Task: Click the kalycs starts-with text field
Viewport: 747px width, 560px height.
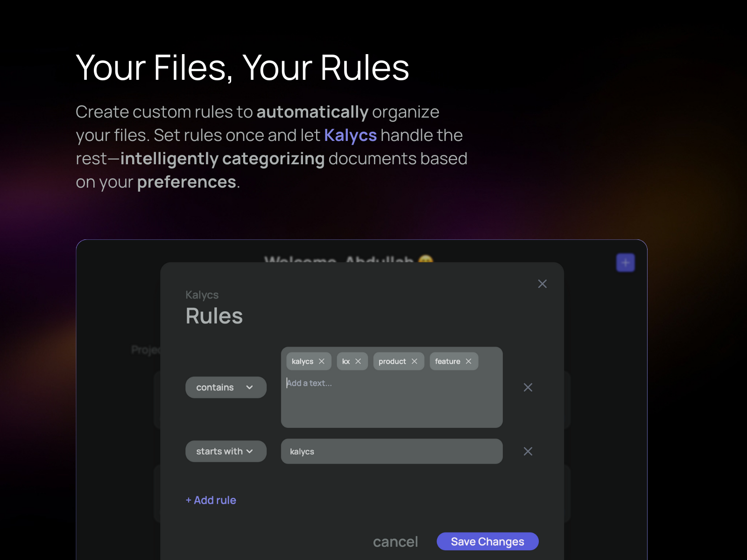Action: coord(392,451)
